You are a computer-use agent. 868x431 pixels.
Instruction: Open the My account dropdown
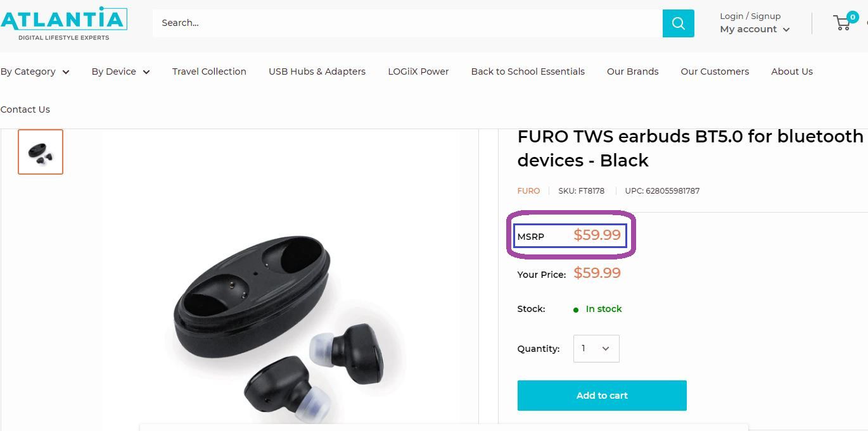point(755,29)
